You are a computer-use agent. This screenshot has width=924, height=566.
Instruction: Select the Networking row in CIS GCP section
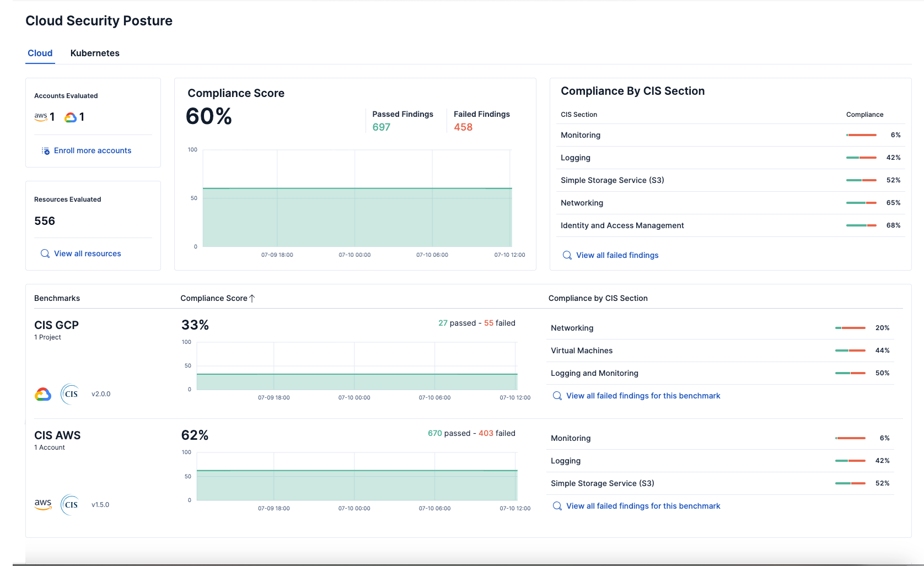[572, 328]
